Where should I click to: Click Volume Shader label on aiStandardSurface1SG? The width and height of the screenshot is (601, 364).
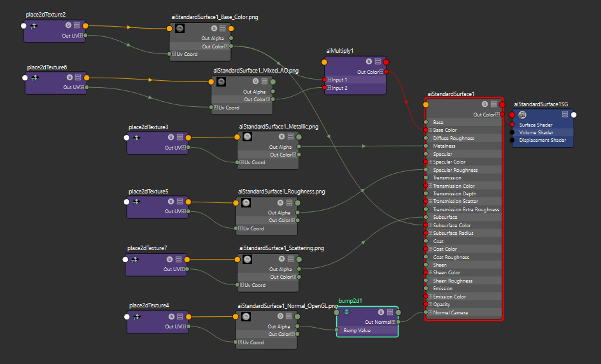(536, 132)
